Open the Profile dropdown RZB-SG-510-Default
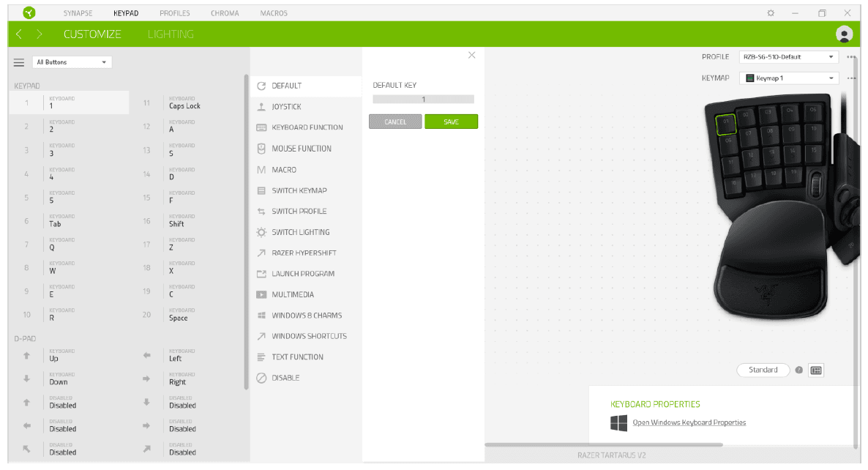868x470 pixels. click(789, 57)
